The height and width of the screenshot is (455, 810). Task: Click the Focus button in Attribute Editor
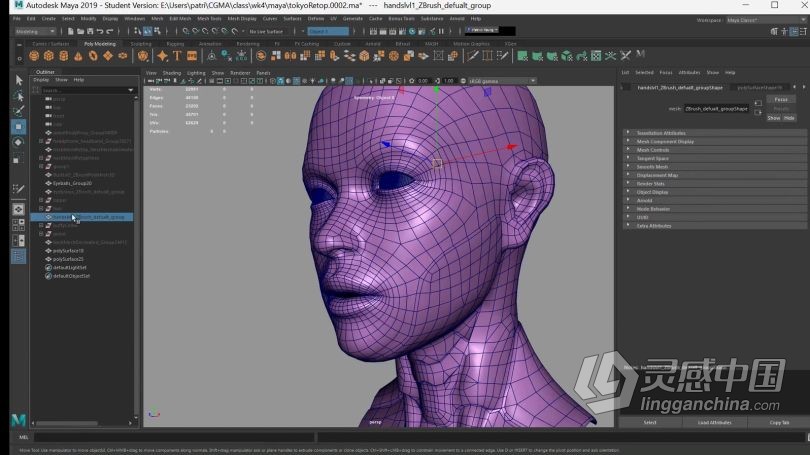(x=781, y=99)
